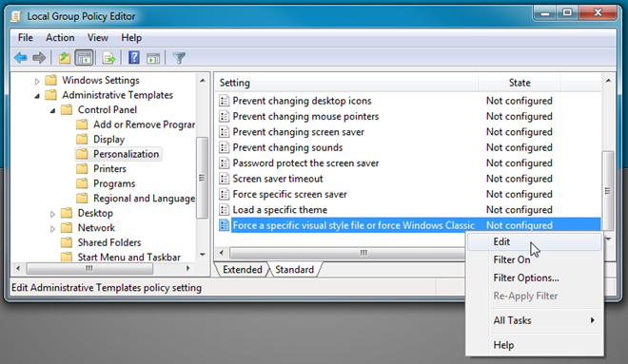
Task: Click policy icon beside Screen saver timeout
Action: [x=224, y=179]
